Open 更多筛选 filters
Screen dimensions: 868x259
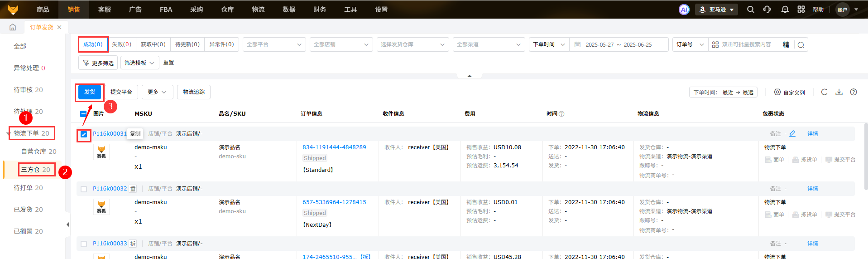(98, 63)
